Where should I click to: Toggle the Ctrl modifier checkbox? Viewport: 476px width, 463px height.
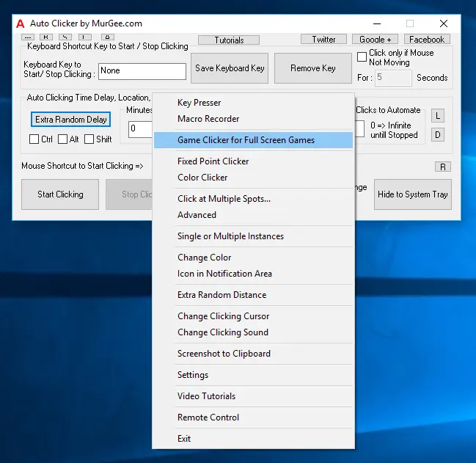click(34, 139)
